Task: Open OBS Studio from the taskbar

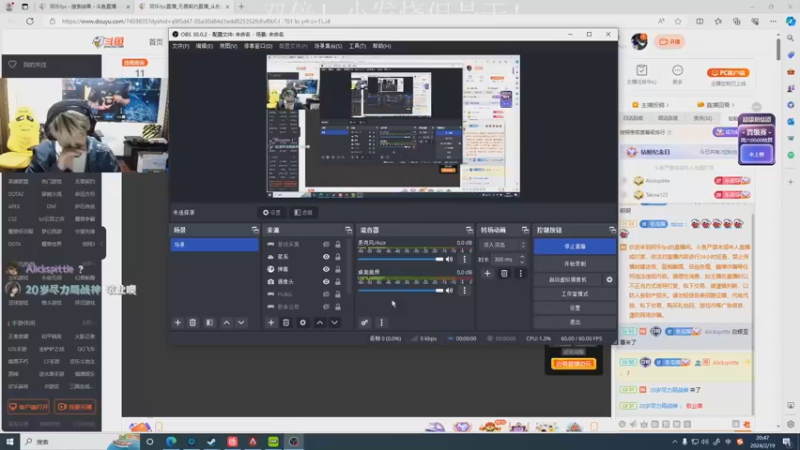Action: pos(293,441)
